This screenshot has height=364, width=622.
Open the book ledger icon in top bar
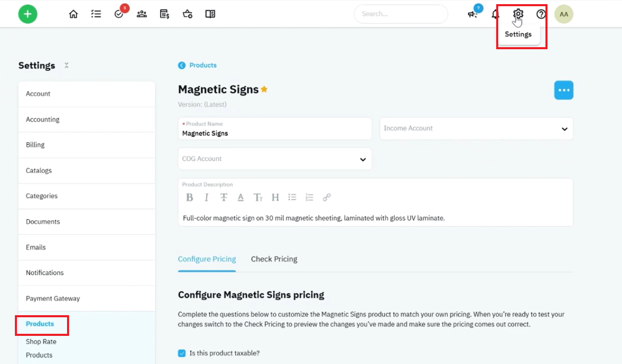(210, 14)
